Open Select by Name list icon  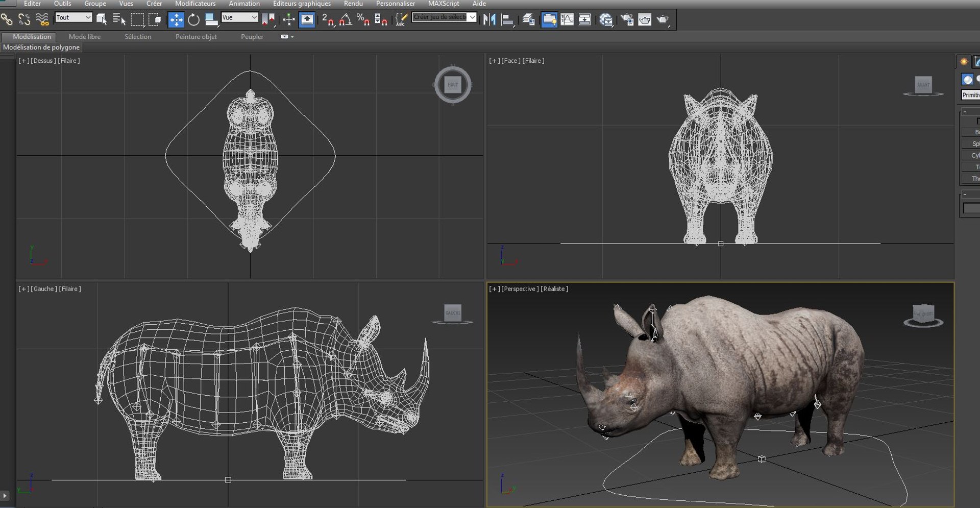pos(119,19)
